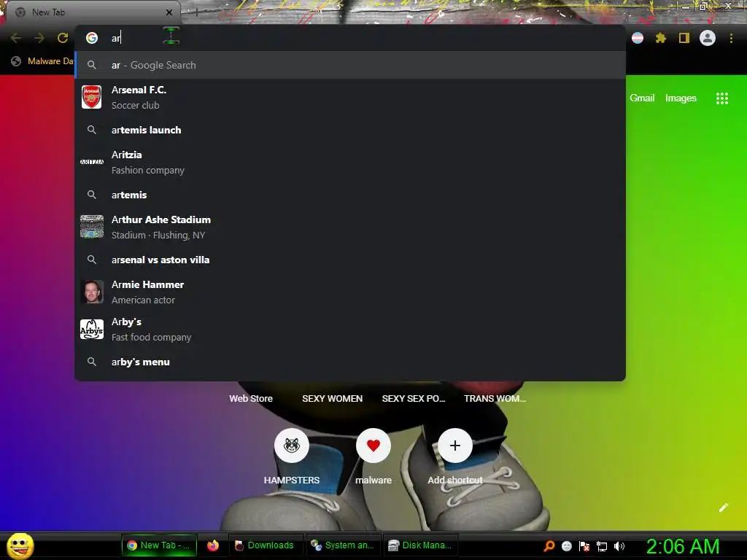This screenshot has height=560, width=747.
Task: Open the Google apps grid icon
Action: coord(721,98)
